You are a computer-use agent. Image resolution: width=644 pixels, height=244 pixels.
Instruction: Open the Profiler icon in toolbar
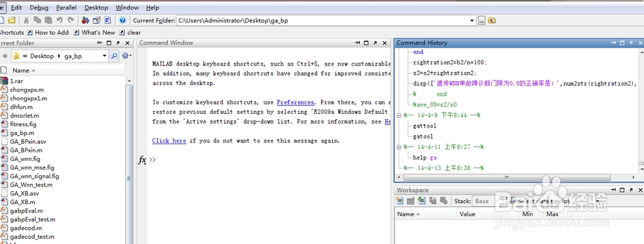coord(108,20)
